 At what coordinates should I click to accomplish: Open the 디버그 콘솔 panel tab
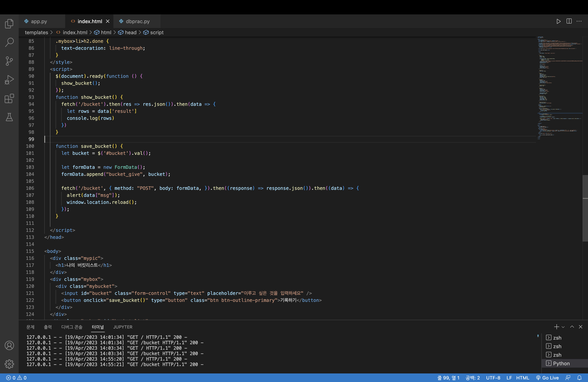72,327
